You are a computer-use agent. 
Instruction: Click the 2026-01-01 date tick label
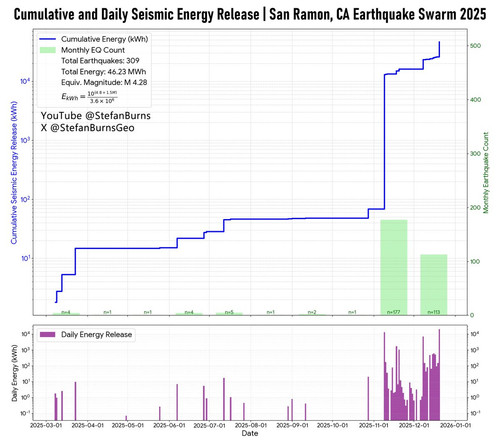(x=455, y=426)
